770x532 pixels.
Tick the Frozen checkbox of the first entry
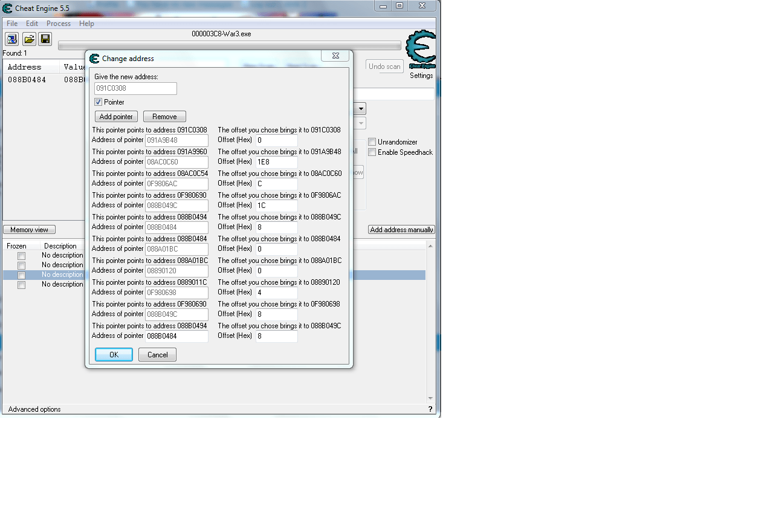pyautogui.click(x=22, y=256)
